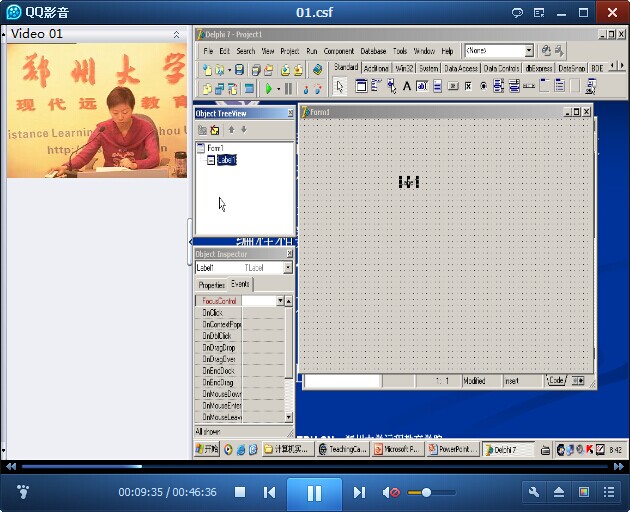Collapse the Video 01 panel chevron

(x=176, y=35)
